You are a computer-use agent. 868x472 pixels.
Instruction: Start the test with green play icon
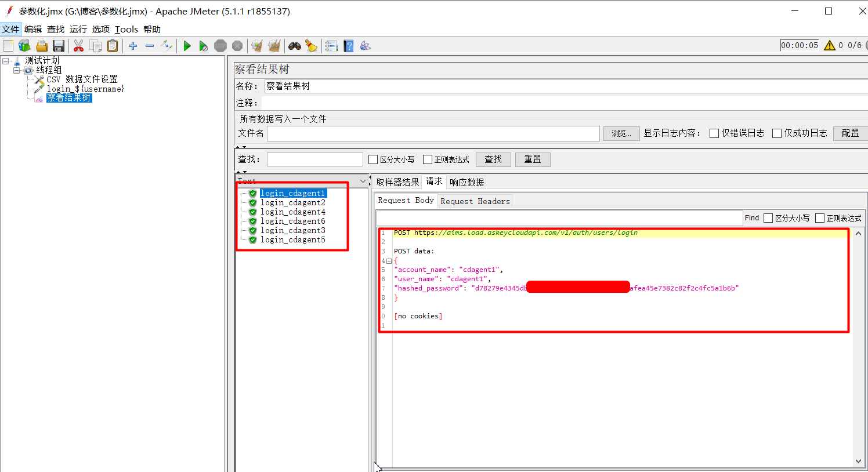coord(187,46)
